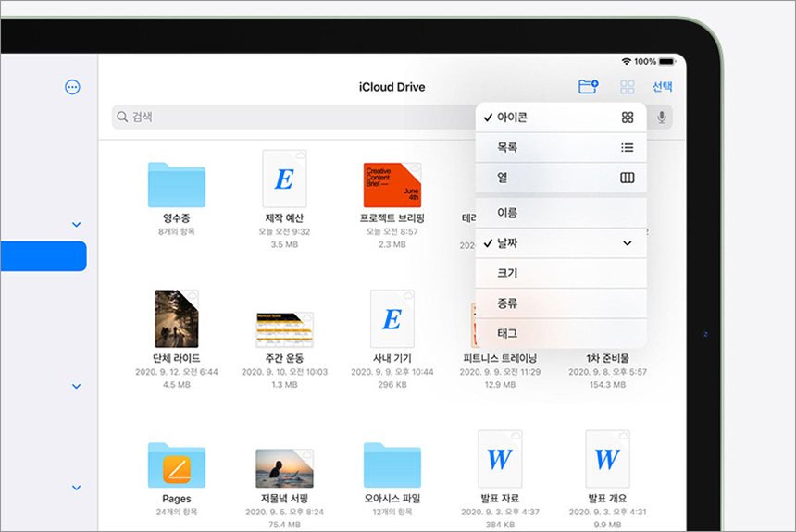The width and height of the screenshot is (796, 532).
Task: Select the highlighted blue sidebar item
Action: 44,256
